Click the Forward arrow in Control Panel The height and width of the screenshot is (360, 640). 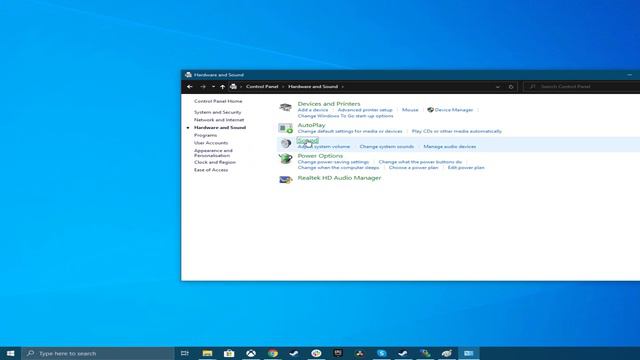pyautogui.click(x=202, y=87)
